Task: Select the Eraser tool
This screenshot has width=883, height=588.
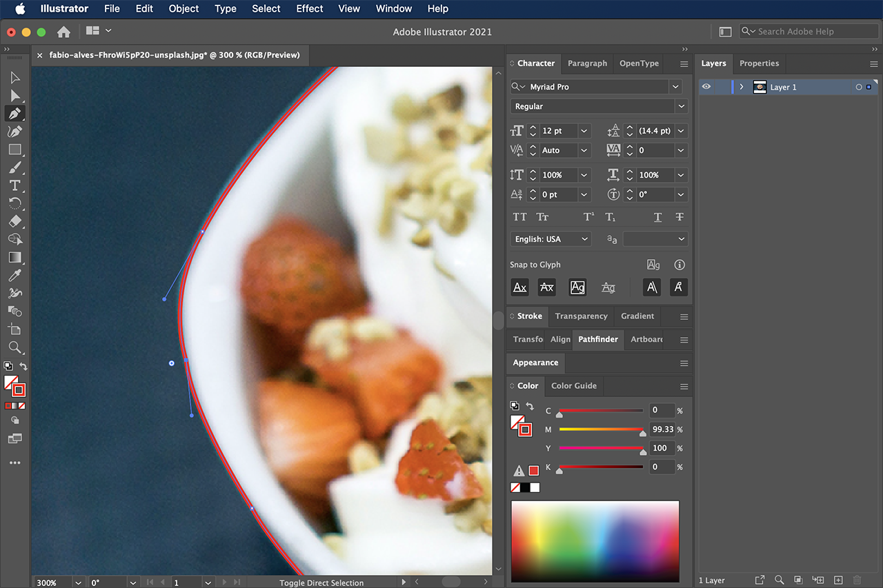Action: tap(15, 221)
